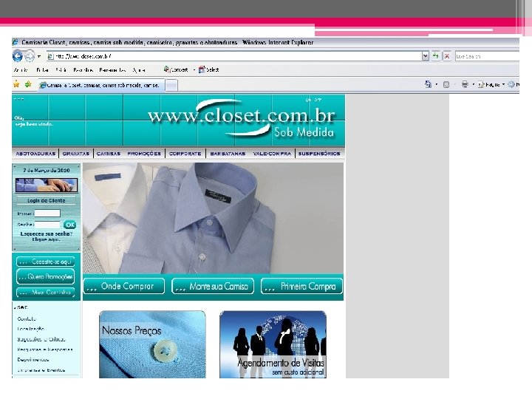Open the CAMISAS navigation item
The height and width of the screenshot is (399, 532).
[x=109, y=154]
